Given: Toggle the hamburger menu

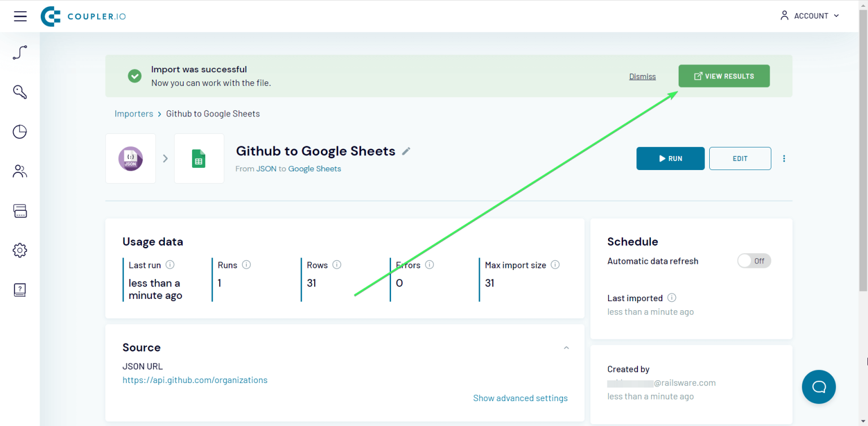Looking at the screenshot, I should tap(20, 16).
